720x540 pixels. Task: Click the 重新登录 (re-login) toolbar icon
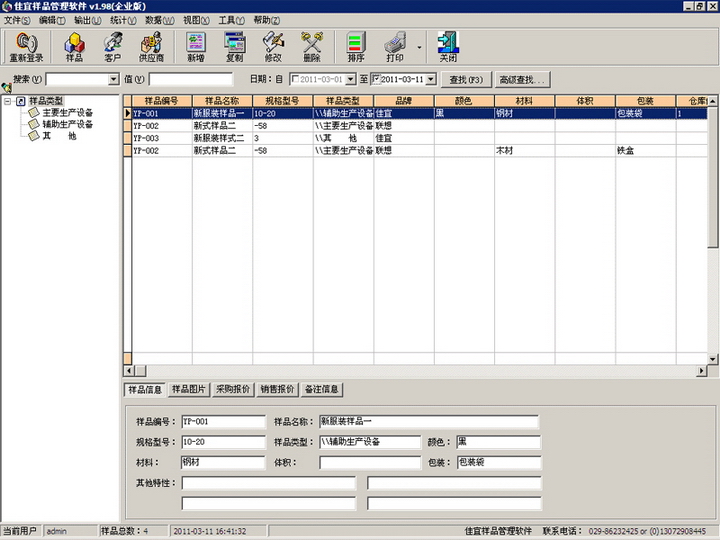(27, 46)
